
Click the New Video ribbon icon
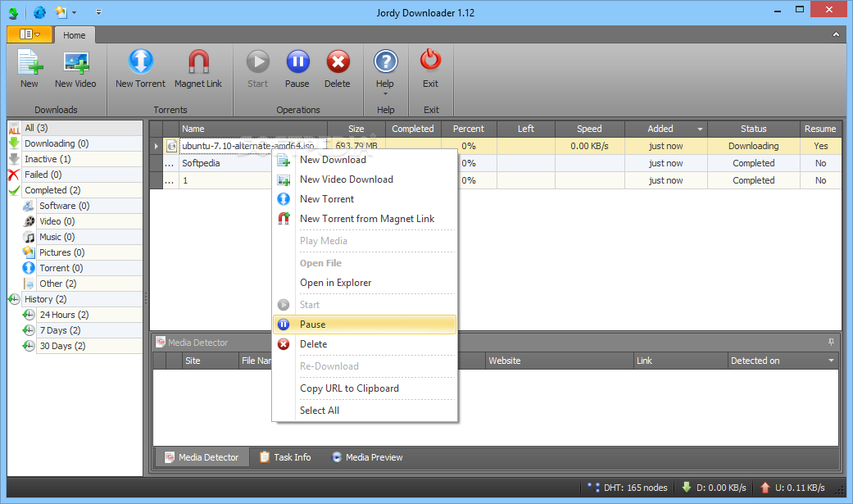pos(75,62)
